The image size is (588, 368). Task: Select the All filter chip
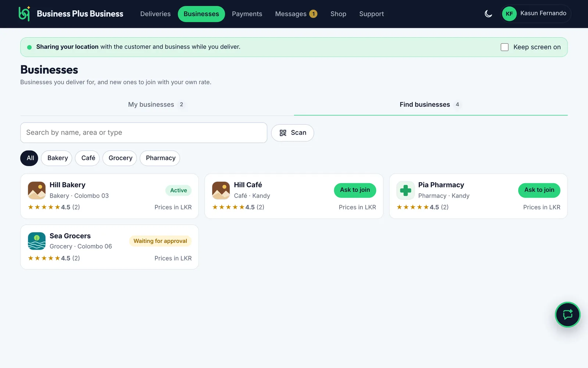click(29, 158)
